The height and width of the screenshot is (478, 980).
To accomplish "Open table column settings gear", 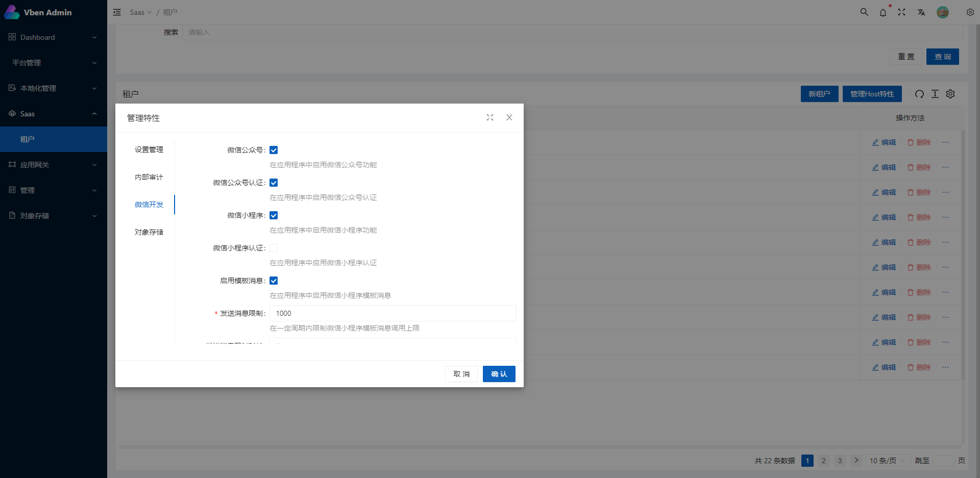I will (950, 94).
